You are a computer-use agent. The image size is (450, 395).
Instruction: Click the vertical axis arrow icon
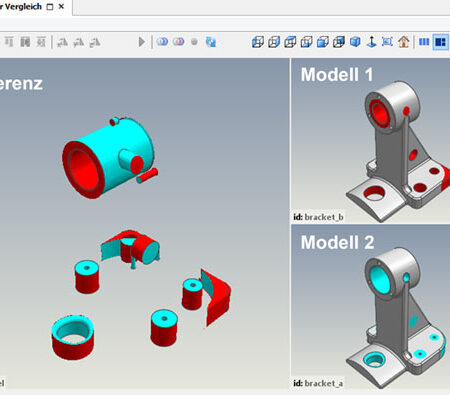click(371, 42)
